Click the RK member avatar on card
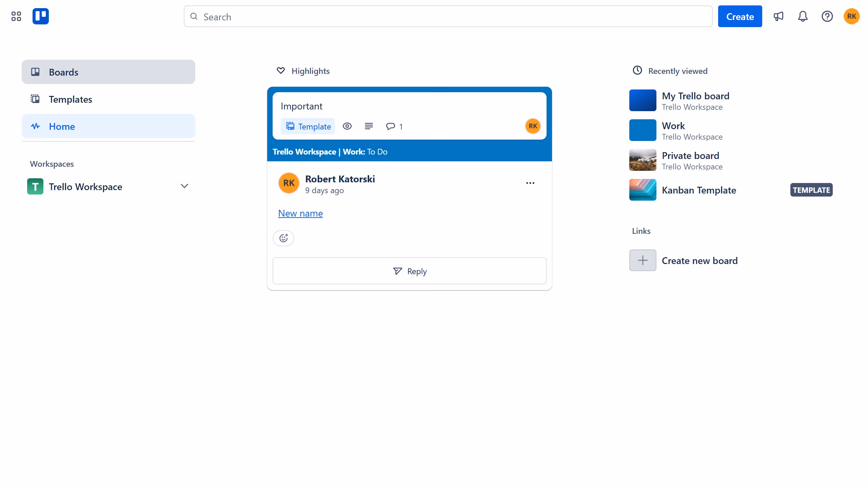The height and width of the screenshot is (488, 868). pos(533,126)
